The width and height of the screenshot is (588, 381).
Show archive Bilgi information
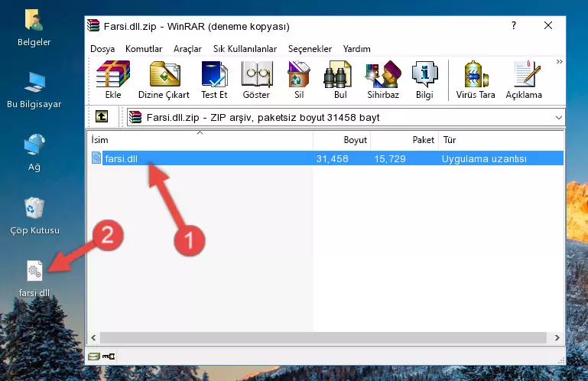coord(424,80)
